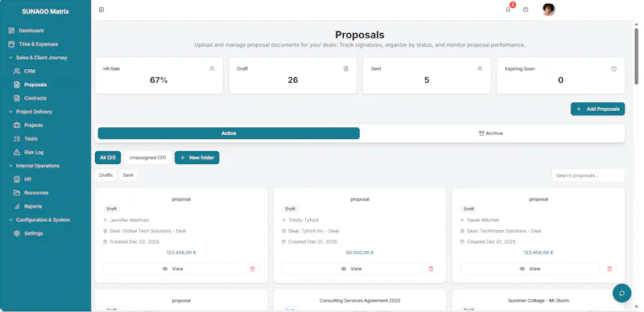Collapse the sidebar with the panel toggle icon

pyautogui.click(x=101, y=10)
